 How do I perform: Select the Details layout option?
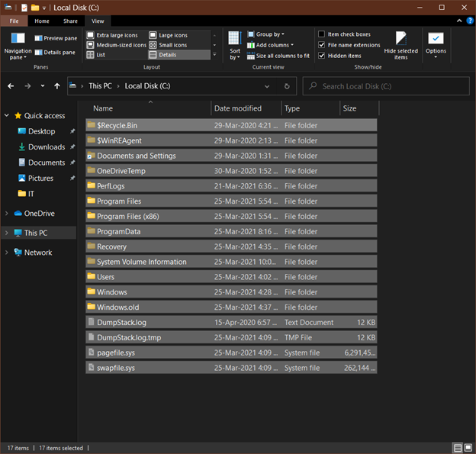click(x=179, y=55)
